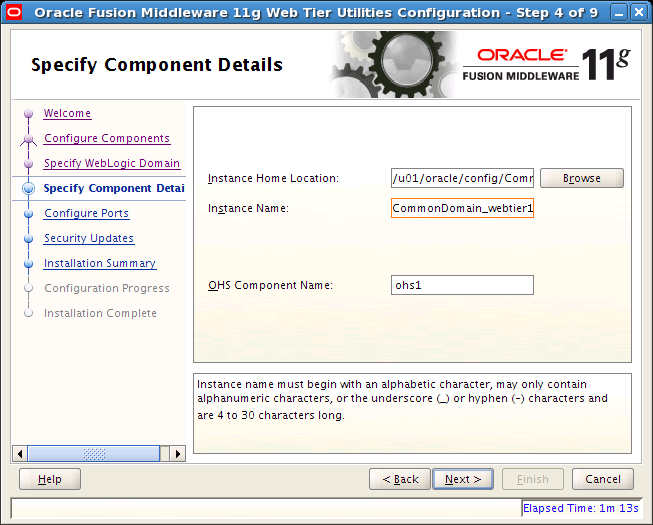This screenshot has width=653, height=525.
Task: Open Help for this step
Action: coord(50,479)
